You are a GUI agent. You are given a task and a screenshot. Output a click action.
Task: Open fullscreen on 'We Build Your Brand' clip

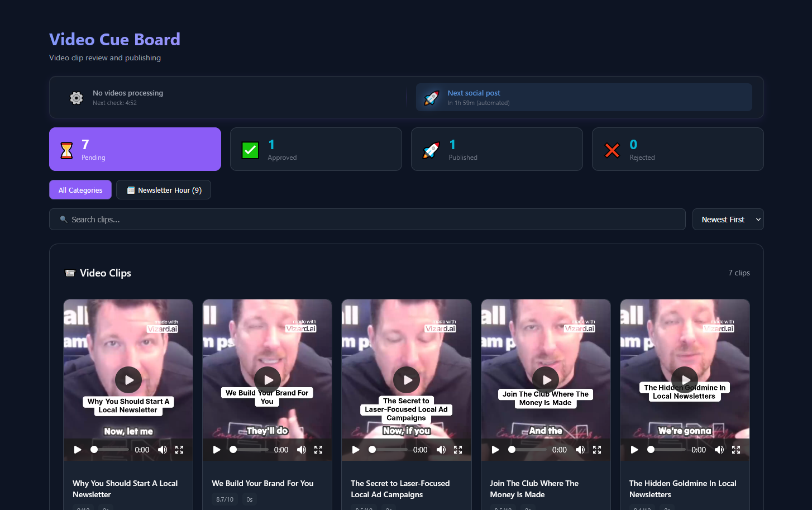point(318,450)
